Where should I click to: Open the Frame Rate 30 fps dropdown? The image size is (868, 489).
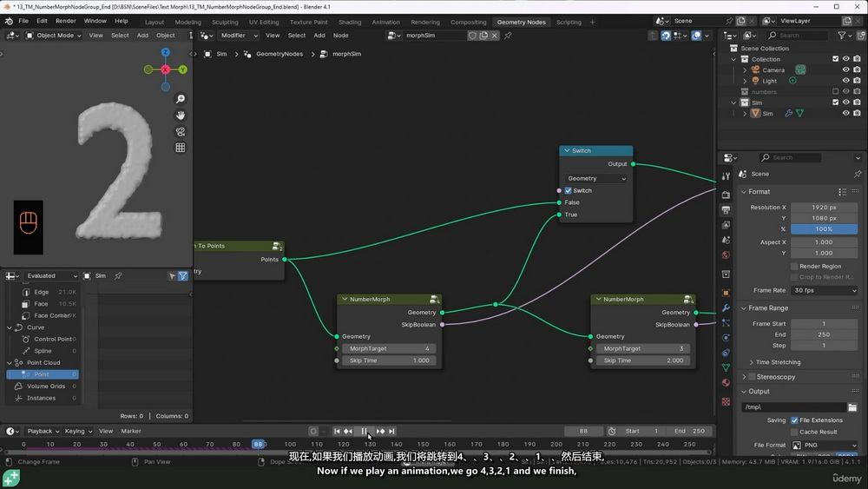pos(824,290)
